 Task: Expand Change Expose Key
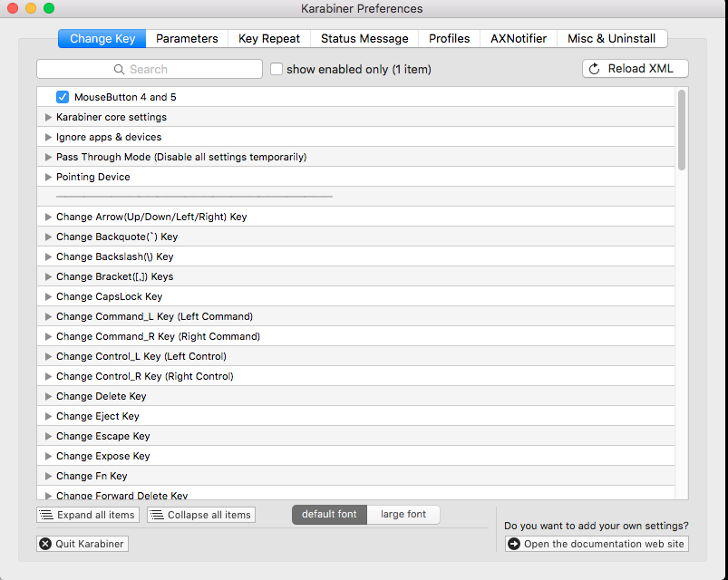pos(48,457)
